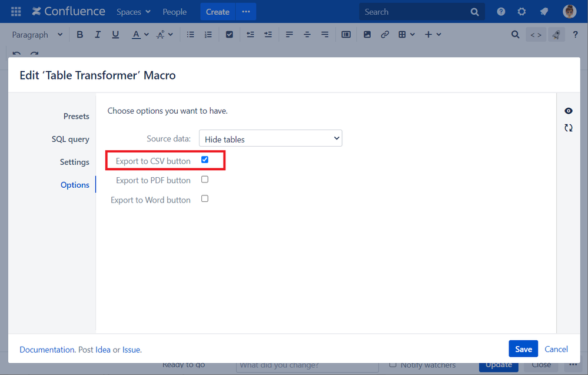Viewport: 588px width, 375px height.
Task: Insert a link via toolbar icon
Action: [x=385, y=35]
